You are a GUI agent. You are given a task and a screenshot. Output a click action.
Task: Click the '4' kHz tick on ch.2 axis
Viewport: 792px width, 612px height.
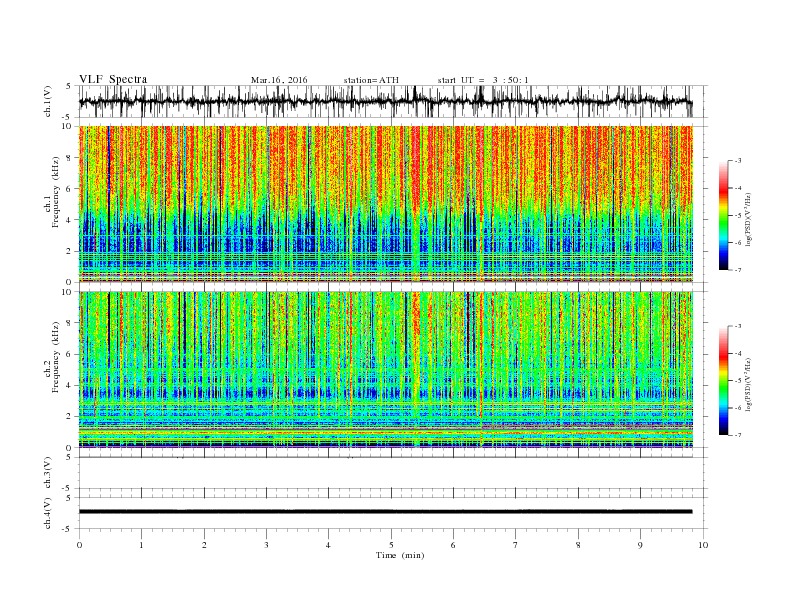point(69,385)
